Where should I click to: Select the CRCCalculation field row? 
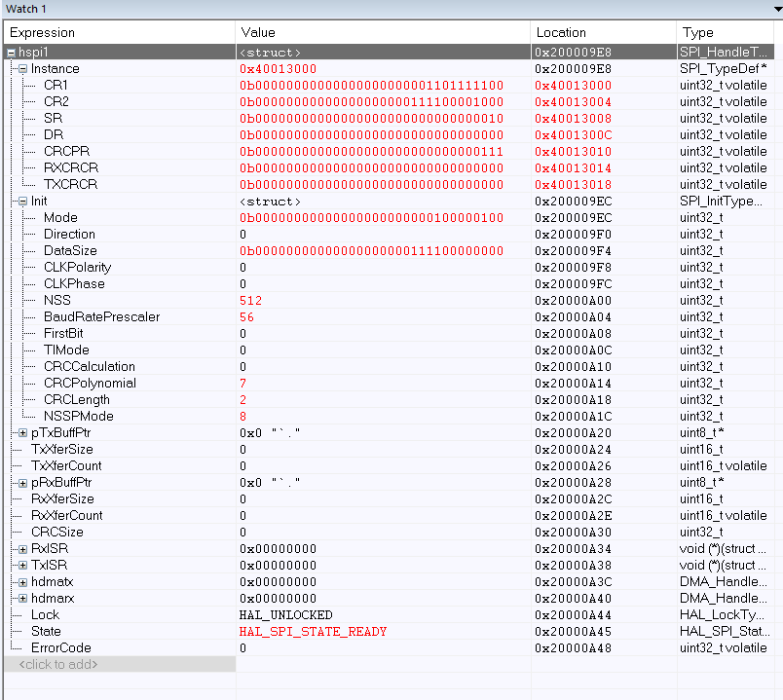(x=389, y=366)
